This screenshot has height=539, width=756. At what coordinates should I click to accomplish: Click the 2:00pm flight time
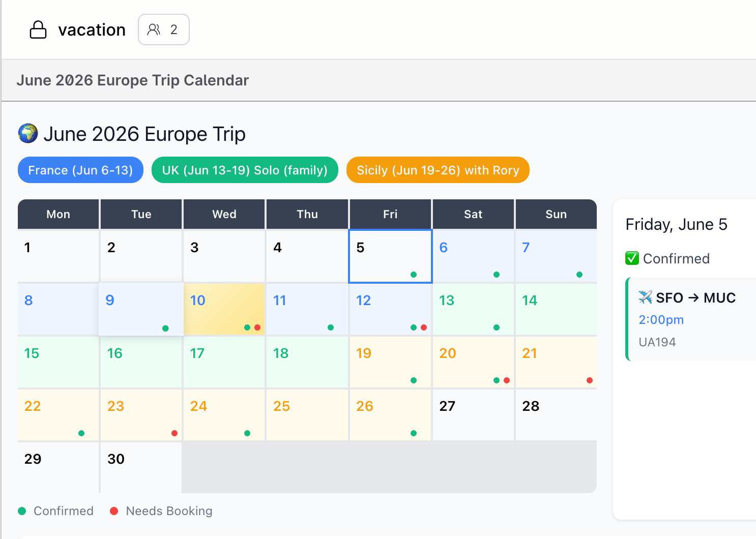coord(661,320)
